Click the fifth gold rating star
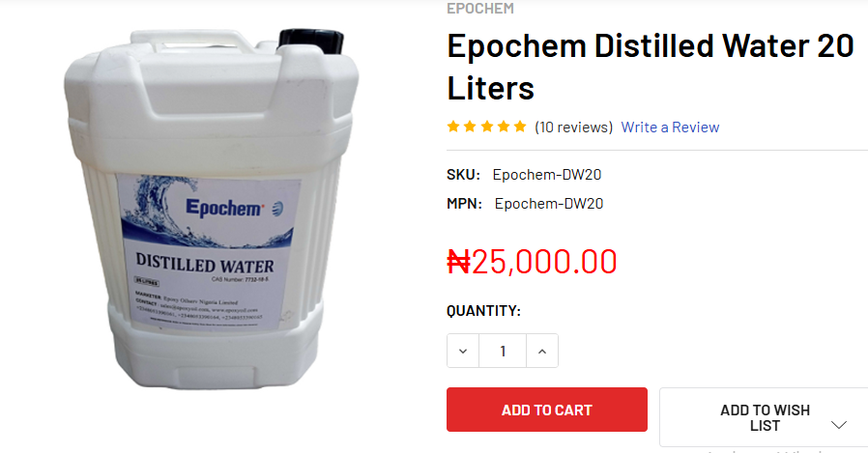Screen dimensions: 868x453 [x=520, y=127]
